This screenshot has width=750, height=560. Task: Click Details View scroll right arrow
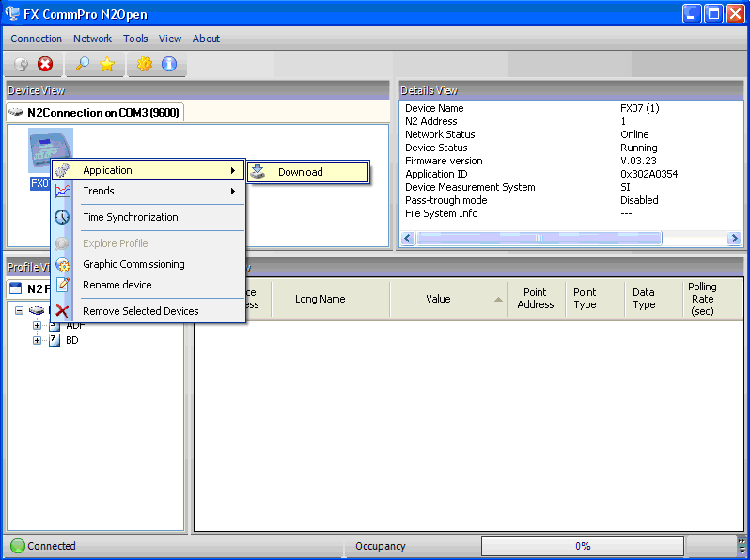(734, 238)
